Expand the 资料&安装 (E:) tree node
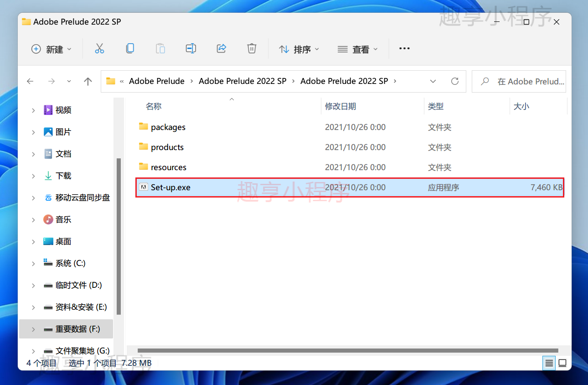The image size is (588, 385). pos(33,307)
